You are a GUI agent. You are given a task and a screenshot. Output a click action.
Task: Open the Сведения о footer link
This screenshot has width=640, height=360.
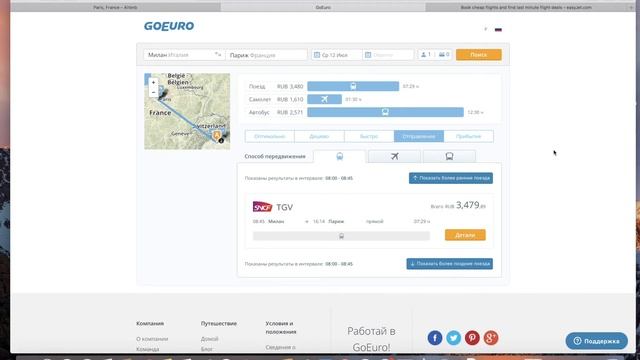[280, 347]
